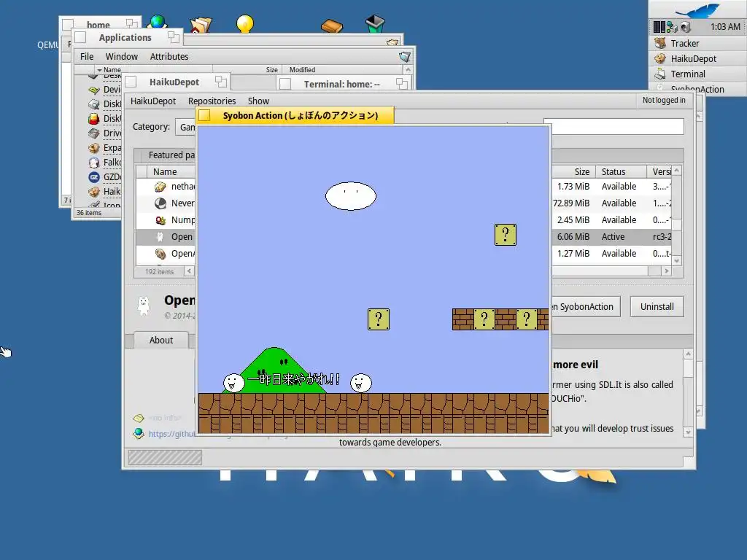Screen dimensions: 747x560
Task: Select Terminal entry in the Deskbar
Action: (x=697, y=74)
